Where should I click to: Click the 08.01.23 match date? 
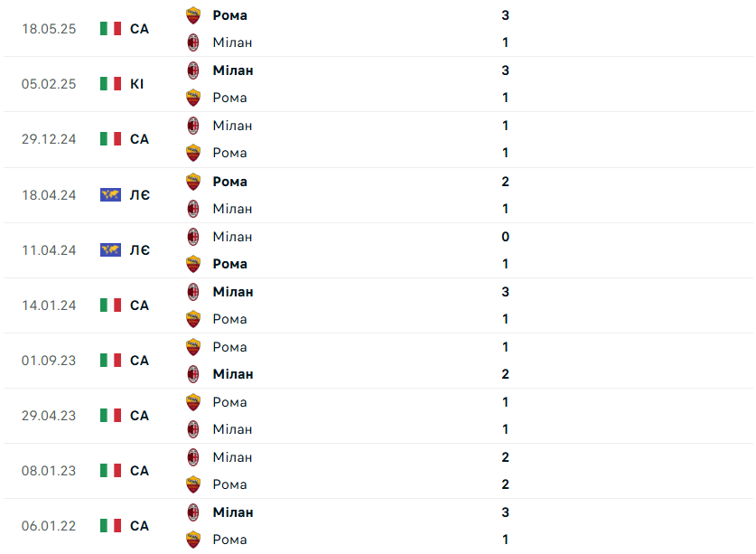click(x=49, y=471)
